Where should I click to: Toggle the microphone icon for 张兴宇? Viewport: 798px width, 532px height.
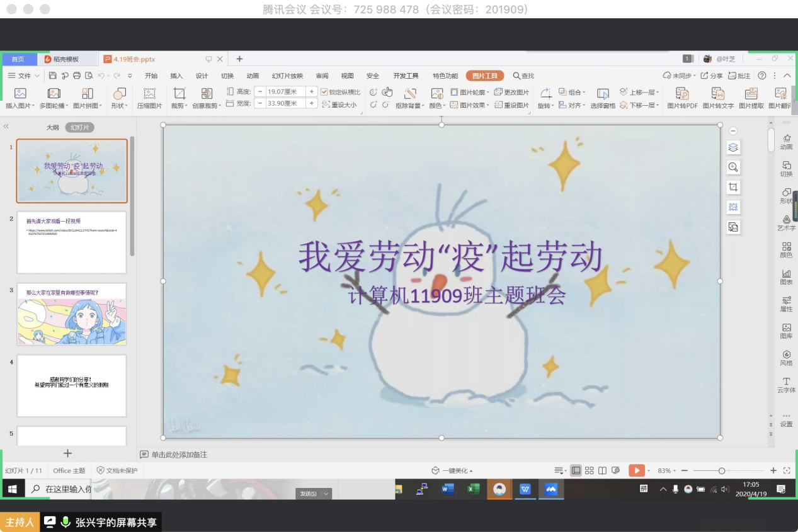(x=65, y=522)
